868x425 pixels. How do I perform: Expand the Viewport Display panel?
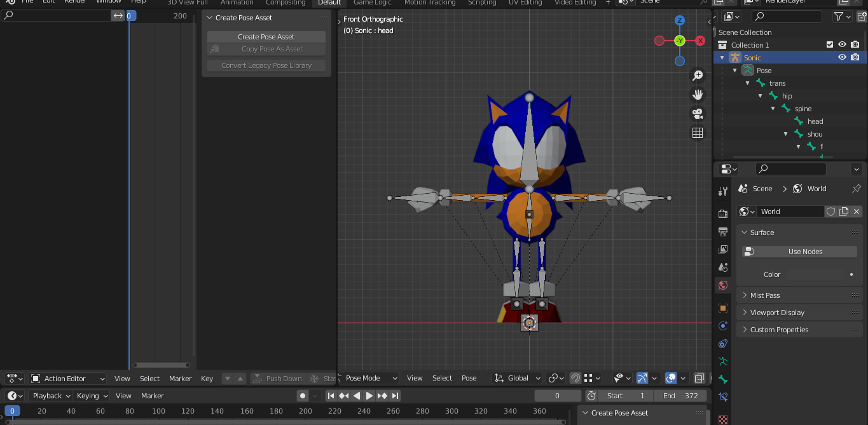[x=800, y=313]
